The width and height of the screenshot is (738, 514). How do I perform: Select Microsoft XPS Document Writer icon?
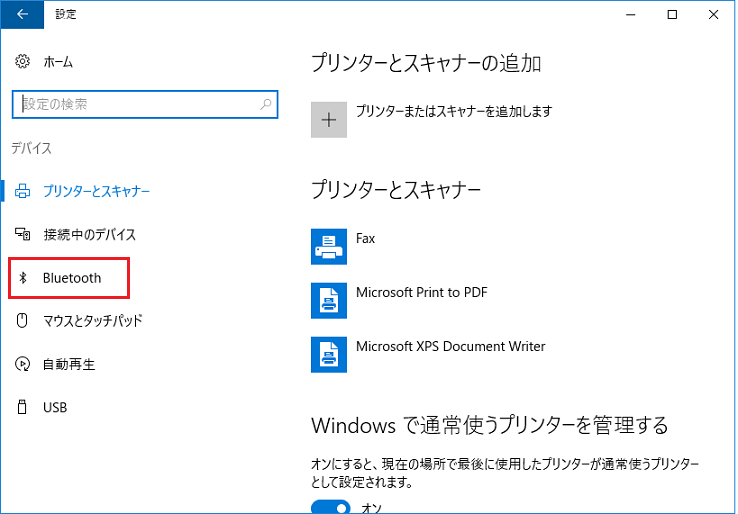click(x=329, y=354)
